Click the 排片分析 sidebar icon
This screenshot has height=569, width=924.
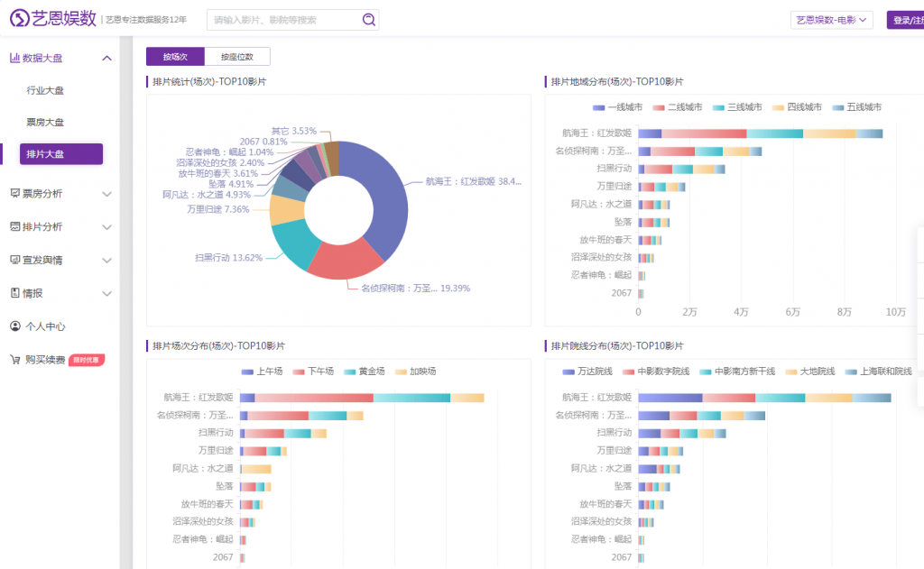(14, 226)
